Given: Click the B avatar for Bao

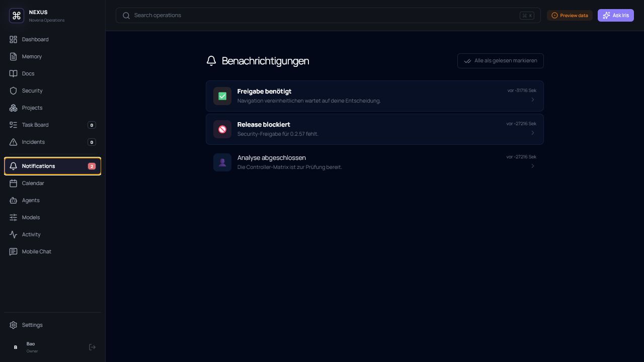Looking at the screenshot, I should coord(16,347).
